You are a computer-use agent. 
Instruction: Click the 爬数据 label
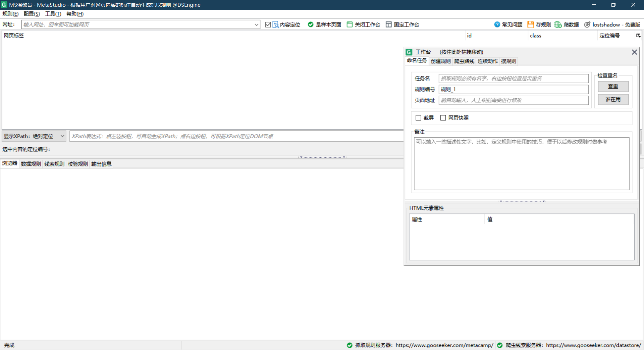coord(571,24)
